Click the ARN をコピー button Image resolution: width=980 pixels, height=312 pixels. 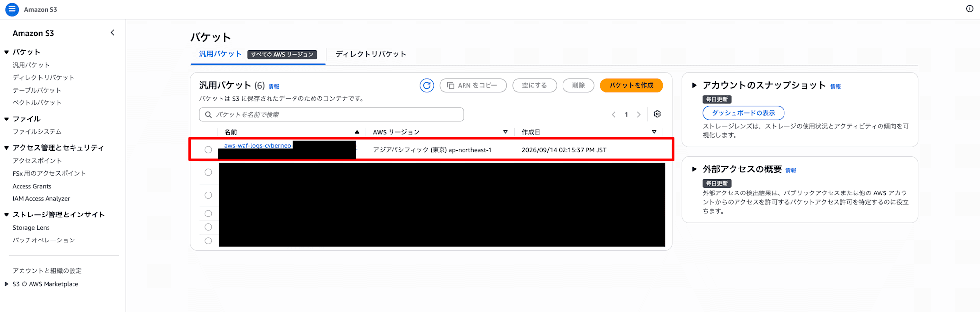pos(472,85)
